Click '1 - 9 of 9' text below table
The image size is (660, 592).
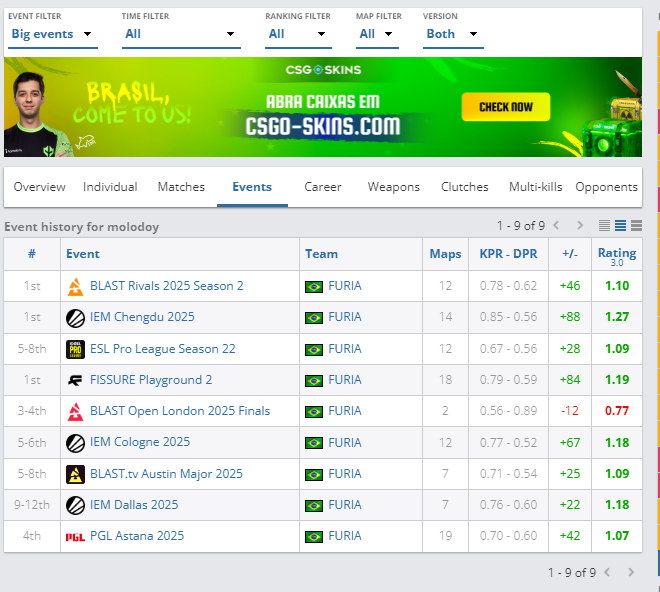[x=572, y=573]
